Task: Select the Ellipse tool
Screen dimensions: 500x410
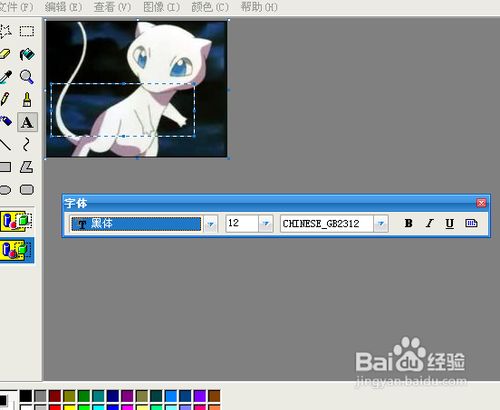Action: (x=5, y=190)
